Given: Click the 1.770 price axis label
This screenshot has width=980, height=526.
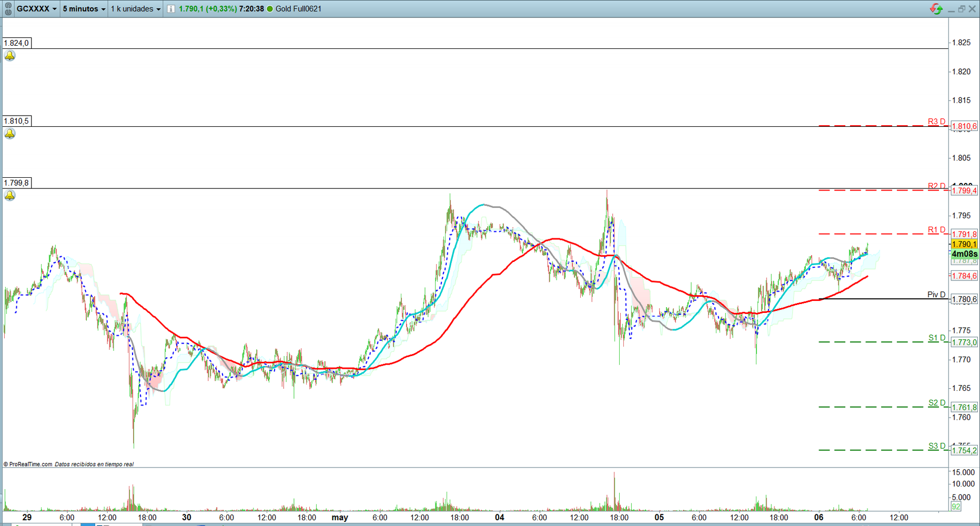Looking at the screenshot, I should pyautogui.click(x=962, y=360).
